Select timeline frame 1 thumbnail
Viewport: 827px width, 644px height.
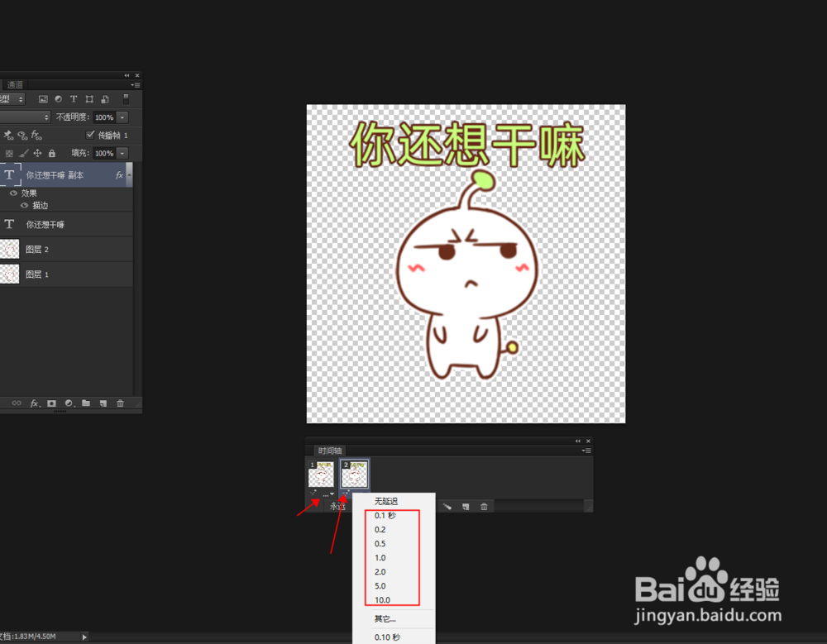(x=321, y=475)
